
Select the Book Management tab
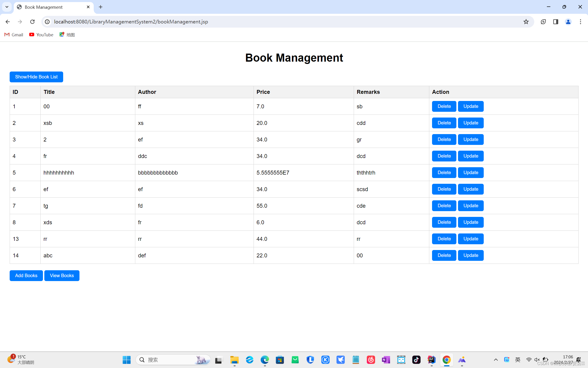pyautogui.click(x=54, y=7)
